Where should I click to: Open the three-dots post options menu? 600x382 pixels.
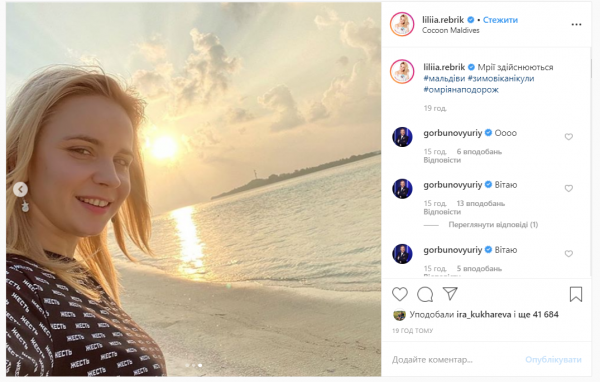tap(576, 24)
